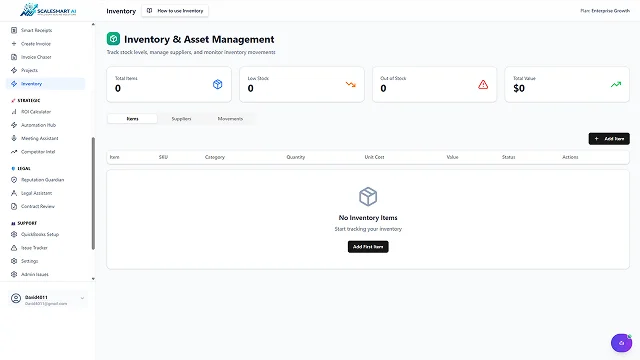The image size is (640, 360).
Task: Open the Invoice Chaser icon
Action: 14,57
